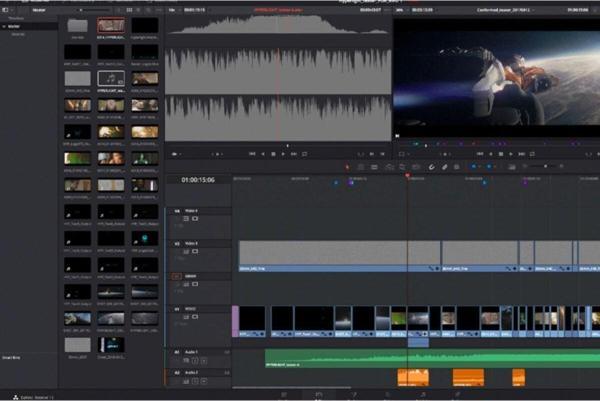
Task: Click the timeline zoom-in plus icon
Action: tap(561, 166)
